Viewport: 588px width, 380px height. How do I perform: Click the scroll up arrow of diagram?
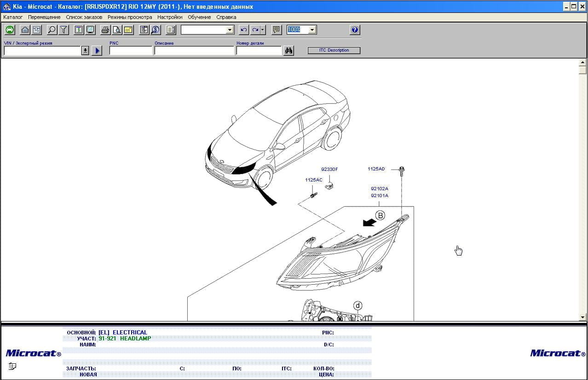pos(583,63)
